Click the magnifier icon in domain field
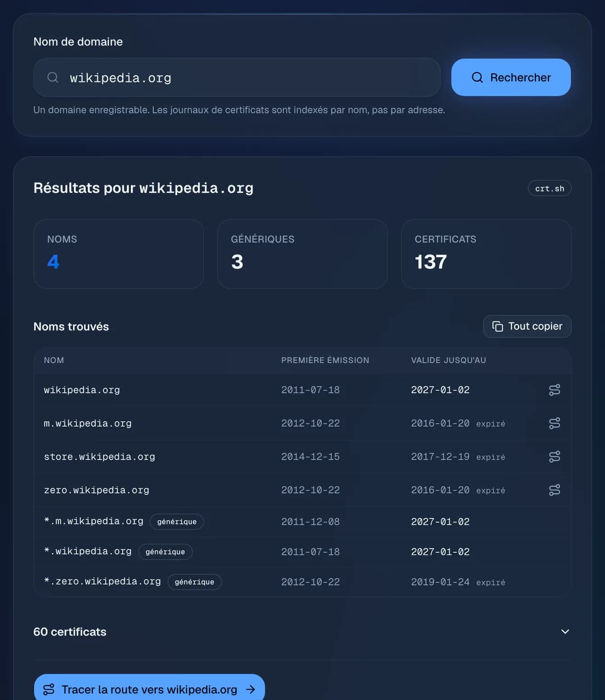Viewport: 605px width, 700px height. tap(53, 77)
